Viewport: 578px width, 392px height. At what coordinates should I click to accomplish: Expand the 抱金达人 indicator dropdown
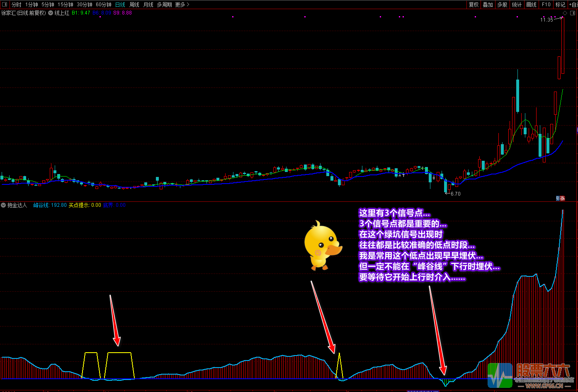4,205
